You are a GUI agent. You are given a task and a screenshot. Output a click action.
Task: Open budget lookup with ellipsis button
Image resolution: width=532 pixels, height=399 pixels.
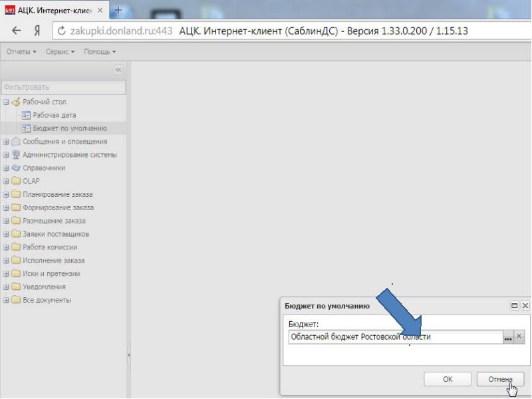pos(508,337)
